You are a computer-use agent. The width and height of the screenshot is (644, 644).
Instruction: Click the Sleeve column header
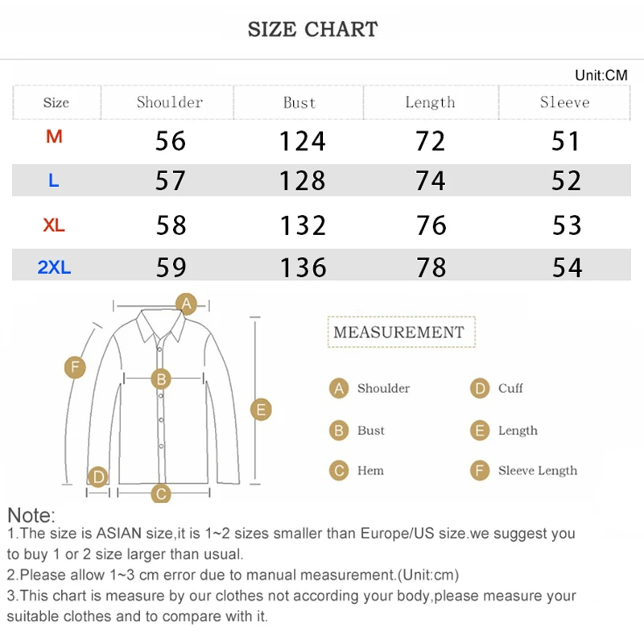point(564,102)
